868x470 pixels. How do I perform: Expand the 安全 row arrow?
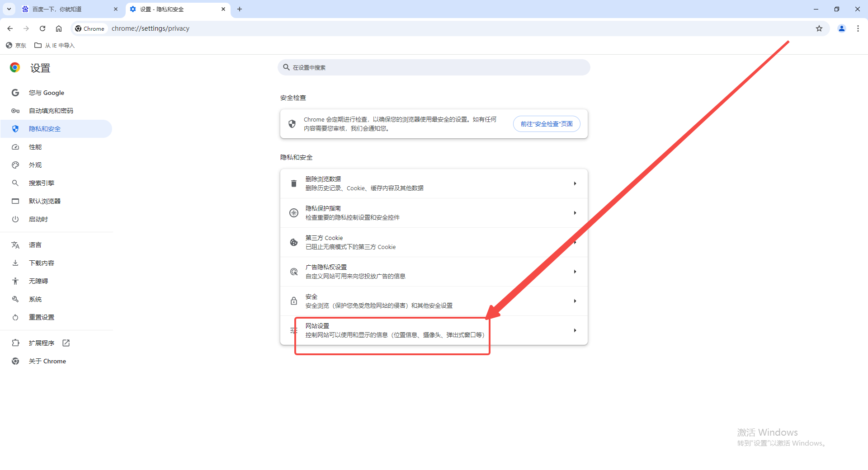[575, 301]
